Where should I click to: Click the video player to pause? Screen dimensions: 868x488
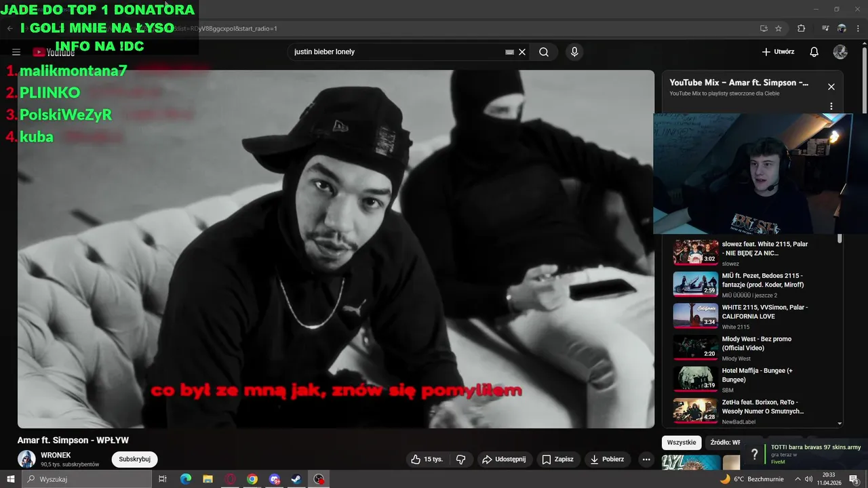point(336,249)
